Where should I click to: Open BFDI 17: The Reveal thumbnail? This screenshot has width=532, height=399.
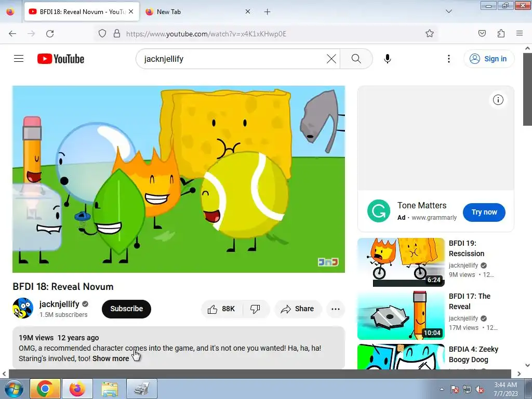coord(401,315)
